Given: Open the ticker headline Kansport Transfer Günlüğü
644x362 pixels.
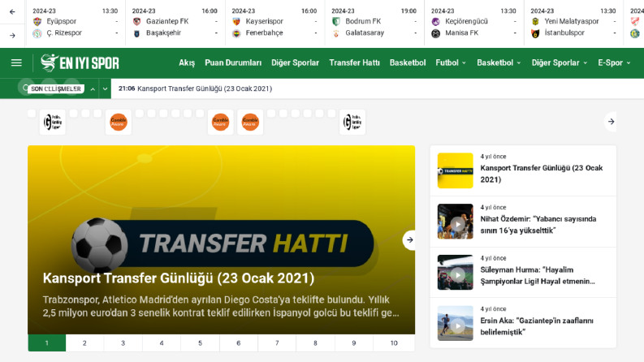Looking at the screenshot, I should tap(205, 88).
